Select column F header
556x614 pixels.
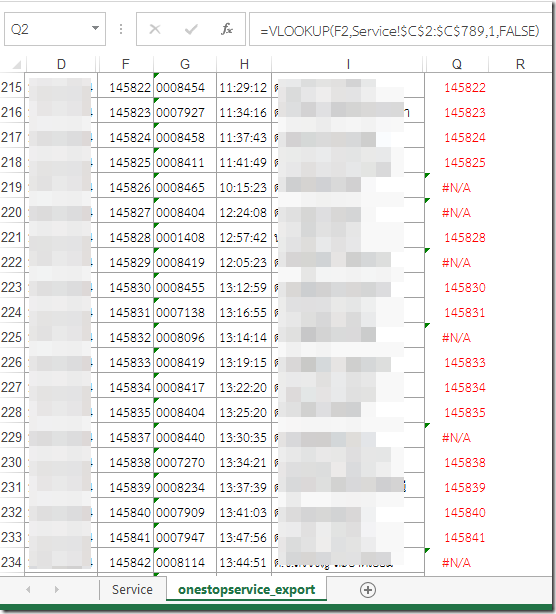pos(125,64)
